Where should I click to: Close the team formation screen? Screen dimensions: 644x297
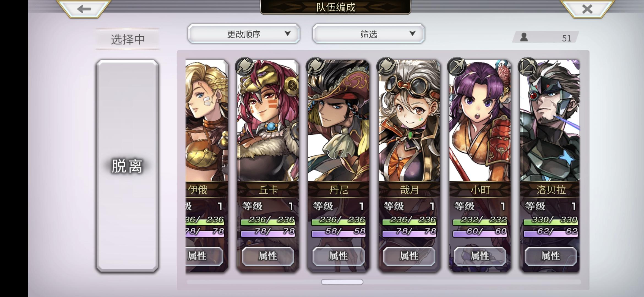(x=587, y=9)
